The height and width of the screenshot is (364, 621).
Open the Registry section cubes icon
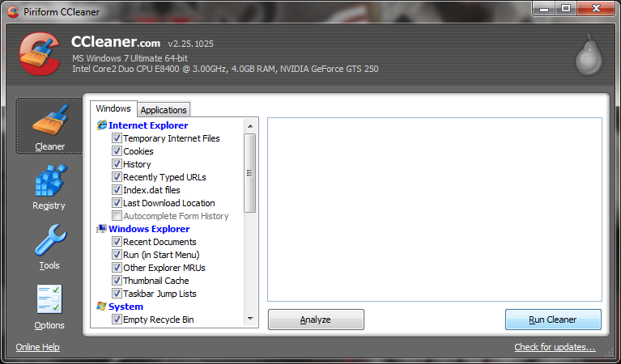pyautogui.click(x=50, y=180)
